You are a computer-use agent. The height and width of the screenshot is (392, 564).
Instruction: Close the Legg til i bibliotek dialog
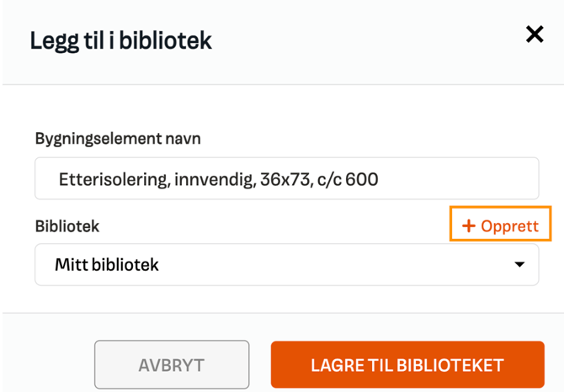click(535, 34)
